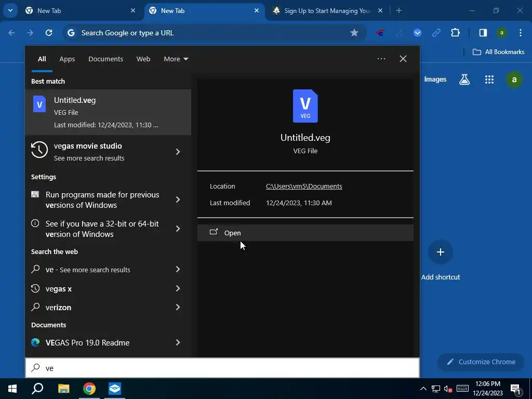This screenshot has width=532, height=399.
Task: Open the Extensions puzzle piece menu
Action: click(455, 33)
